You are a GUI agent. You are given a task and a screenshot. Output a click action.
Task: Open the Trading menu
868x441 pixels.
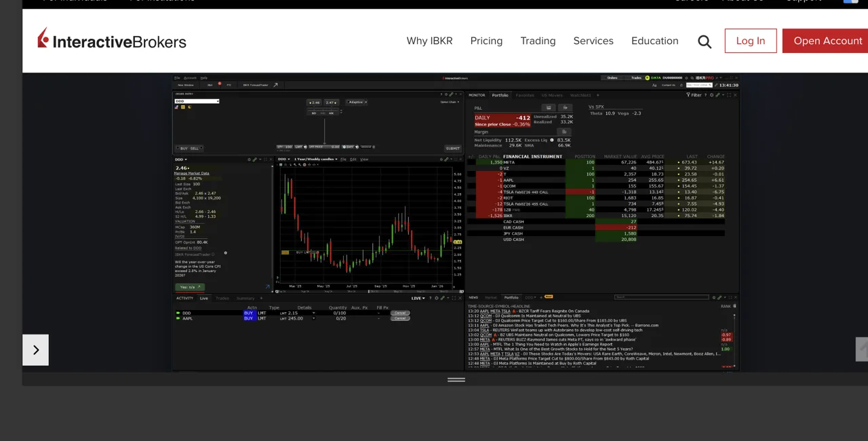coord(538,41)
